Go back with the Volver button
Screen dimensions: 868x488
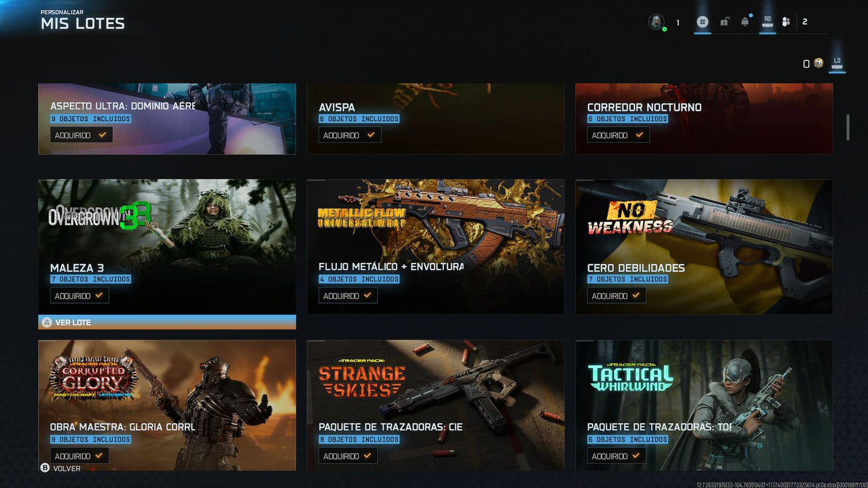pos(60,468)
